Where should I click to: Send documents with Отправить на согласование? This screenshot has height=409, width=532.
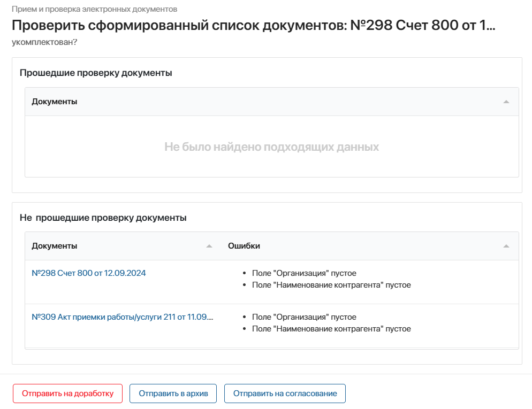click(284, 393)
